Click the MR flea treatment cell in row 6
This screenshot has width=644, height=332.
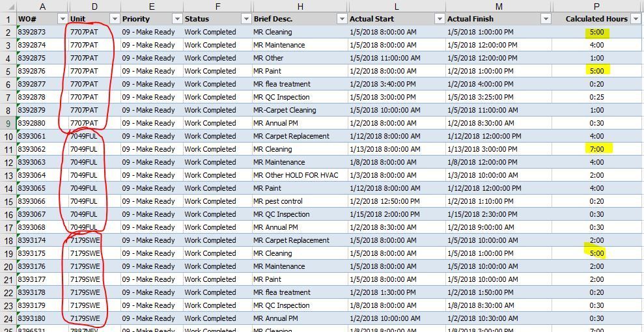[x=300, y=84]
